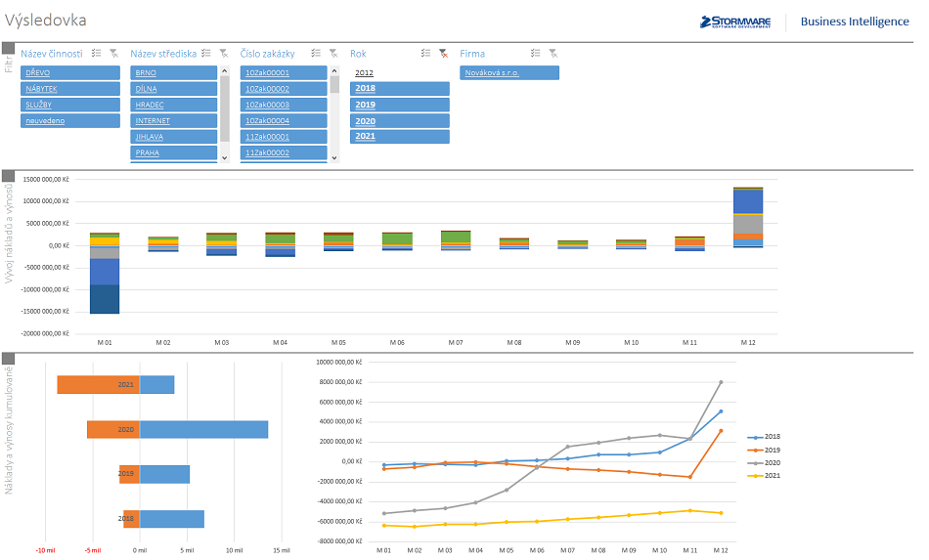Select order 10Zak00001
This screenshot has width=929, height=560.
pos(284,73)
